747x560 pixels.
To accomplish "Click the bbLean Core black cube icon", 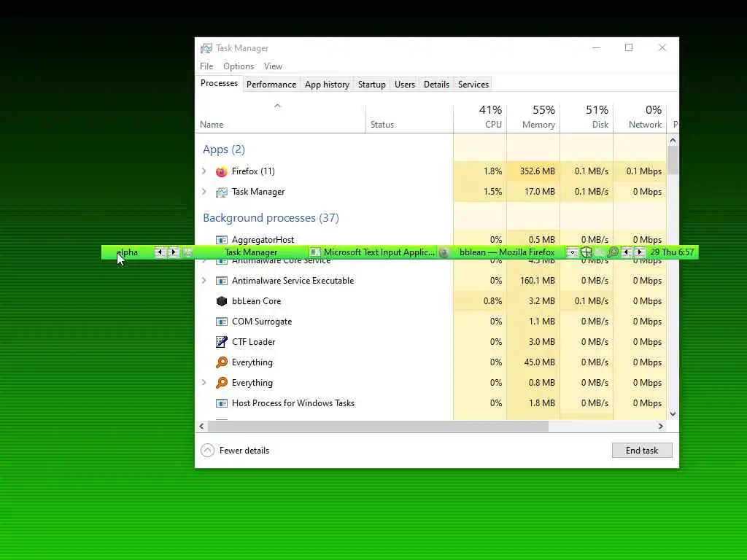I will click(221, 301).
